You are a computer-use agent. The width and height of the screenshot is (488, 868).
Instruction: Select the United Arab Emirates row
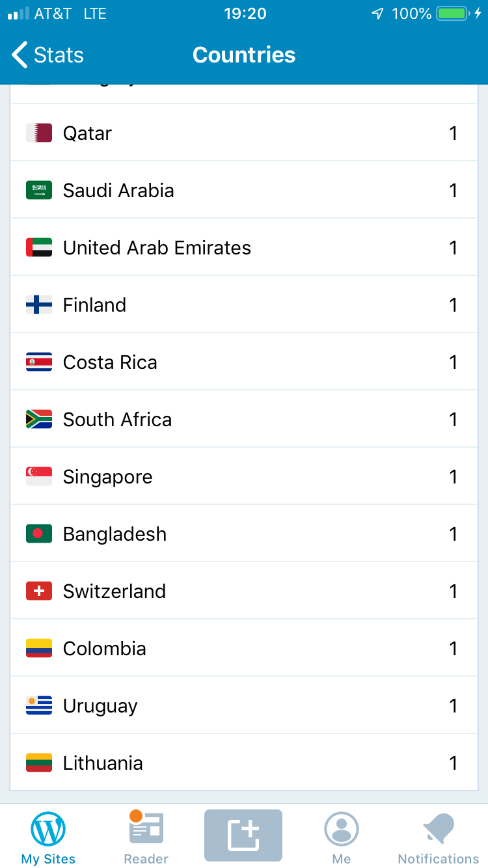[243, 248]
